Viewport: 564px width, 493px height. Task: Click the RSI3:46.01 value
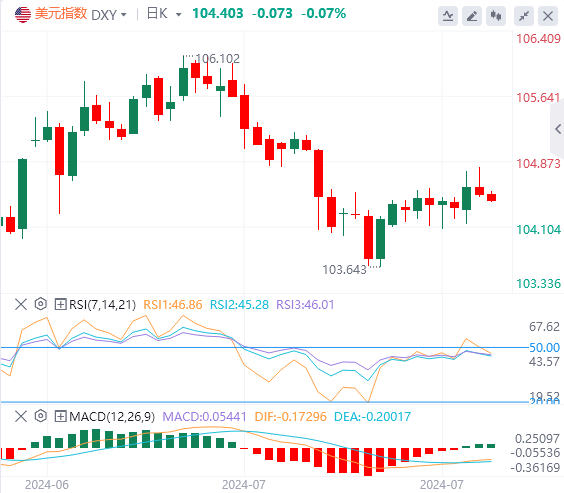305,305
